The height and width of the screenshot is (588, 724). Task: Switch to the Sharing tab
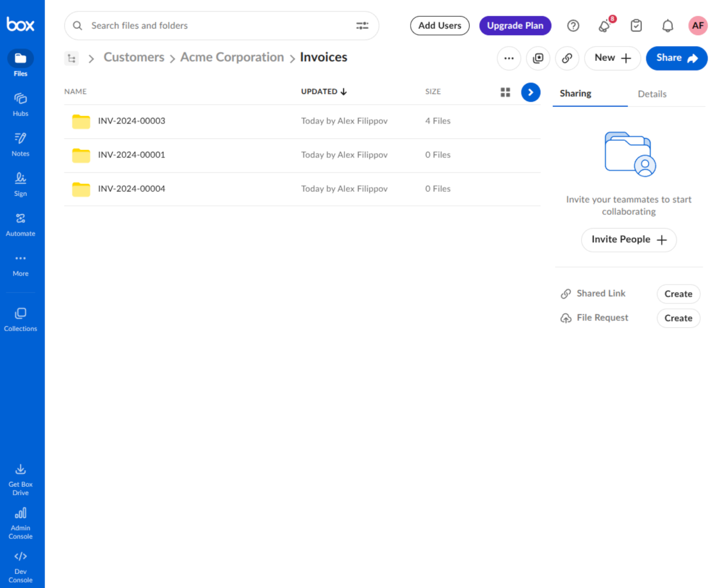pos(575,94)
